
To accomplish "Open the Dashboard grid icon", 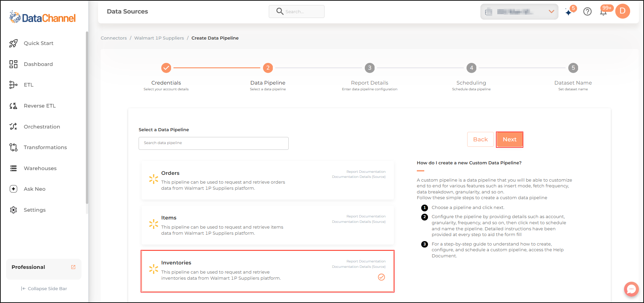I will pyautogui.click(x=13, y=64).
